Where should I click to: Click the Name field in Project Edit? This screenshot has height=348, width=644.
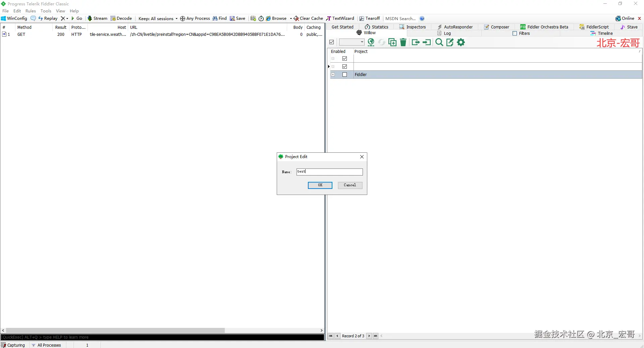click(x=330, y=172)
